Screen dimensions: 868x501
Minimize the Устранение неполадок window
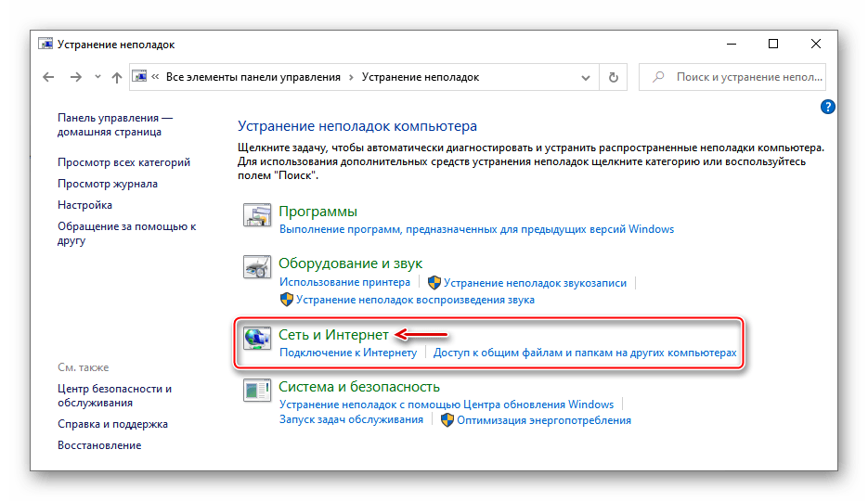(x=732, y=44)
